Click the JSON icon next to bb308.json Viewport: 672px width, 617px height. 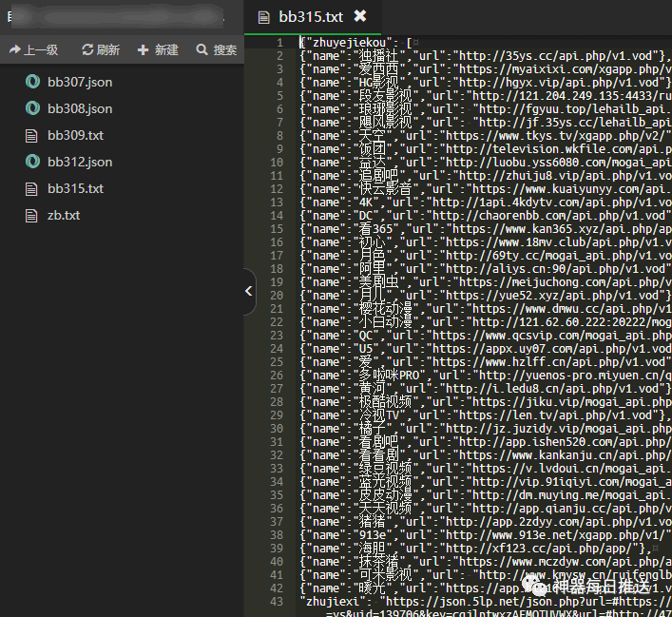tap(32, 108)
